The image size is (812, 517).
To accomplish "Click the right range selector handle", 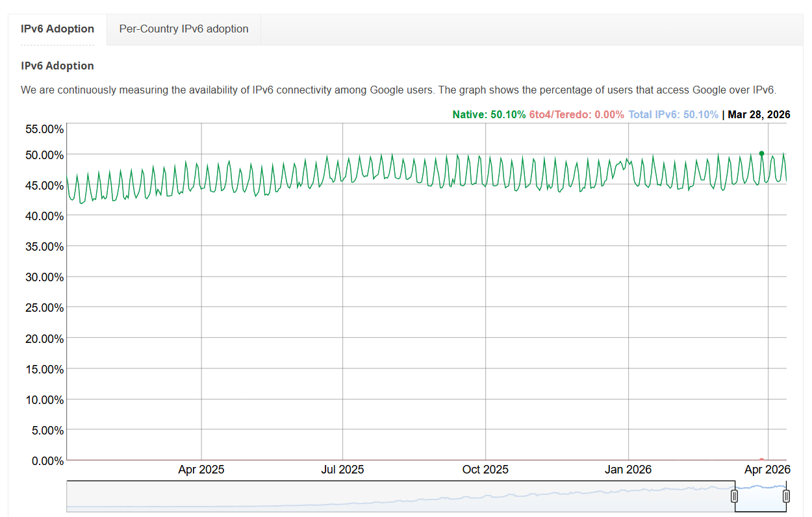I will (x=786, y=496).
